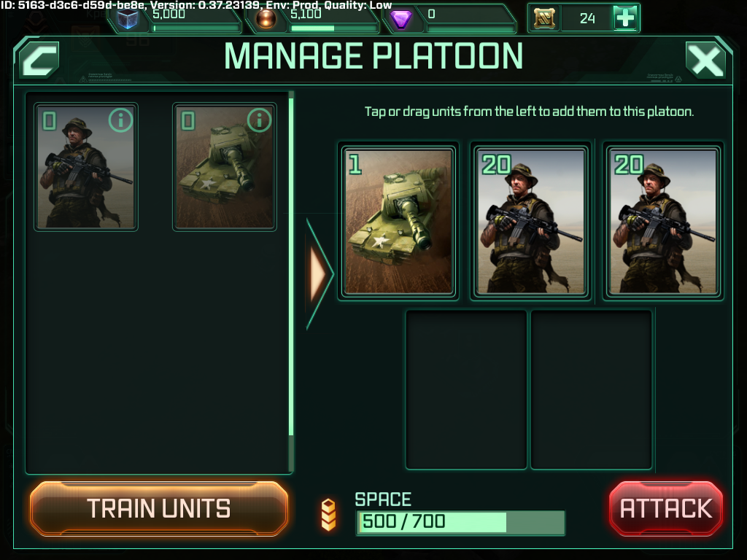Click the space capacity bar showing 500/700
The width and height of the screenshot is (747, 560).
pyautogui.click(x=461, y=522)
